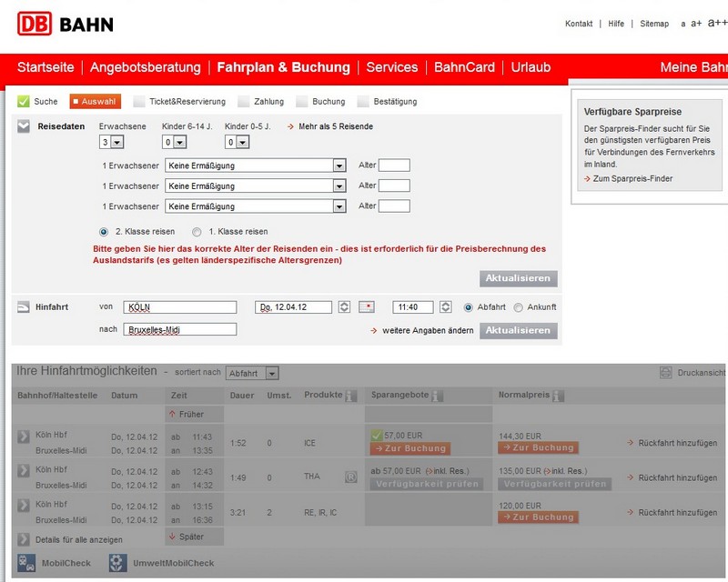Click the MobilCheck icon

(x=26, y=563)
